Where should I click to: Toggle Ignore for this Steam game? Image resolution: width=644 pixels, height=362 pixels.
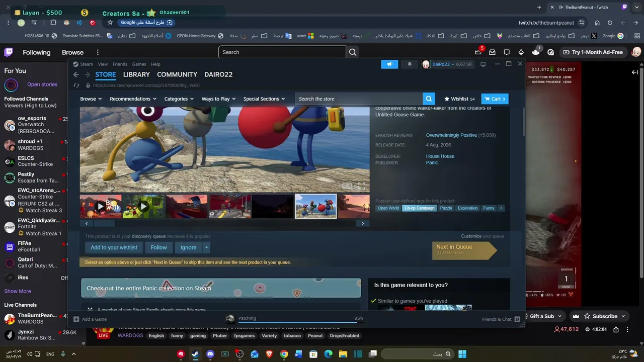pyautogui.click(x=189, y=247)
